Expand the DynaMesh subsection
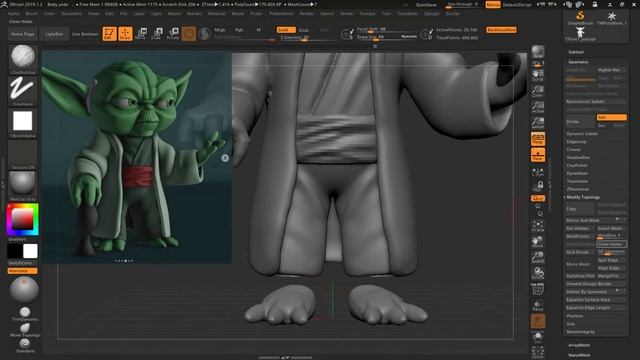The image size is (640, 360). (x=577, y=173)
